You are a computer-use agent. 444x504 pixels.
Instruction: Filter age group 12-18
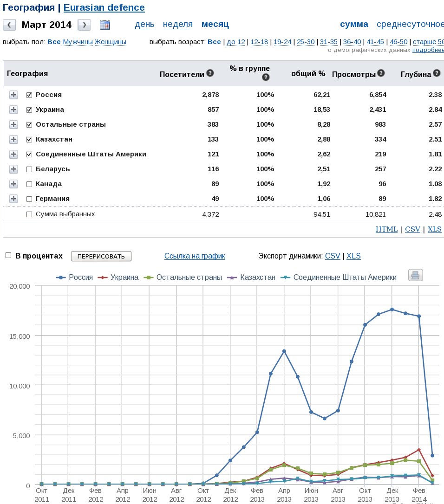click(x=259, y=42)
